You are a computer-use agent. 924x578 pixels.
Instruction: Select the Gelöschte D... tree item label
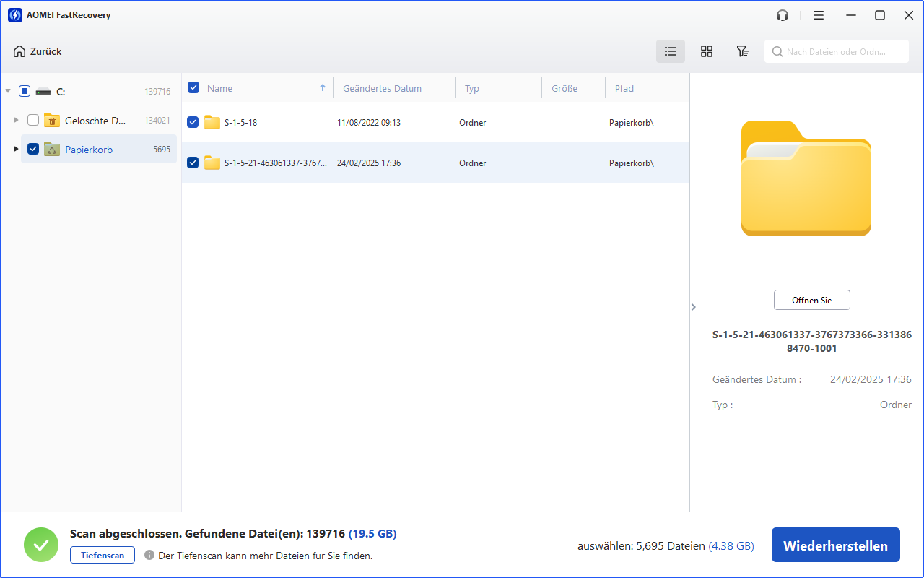(95, 121)
